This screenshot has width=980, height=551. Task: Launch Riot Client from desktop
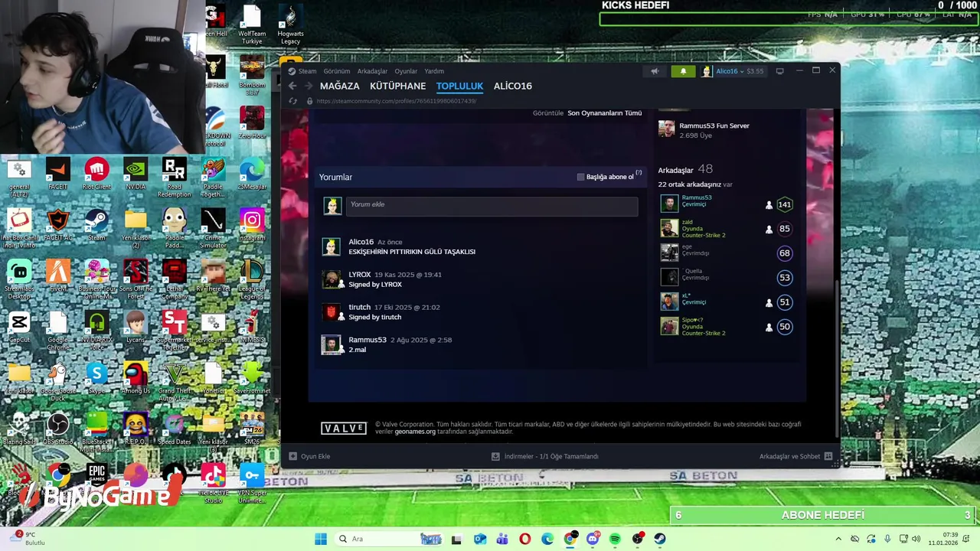(x=96, y=174)
